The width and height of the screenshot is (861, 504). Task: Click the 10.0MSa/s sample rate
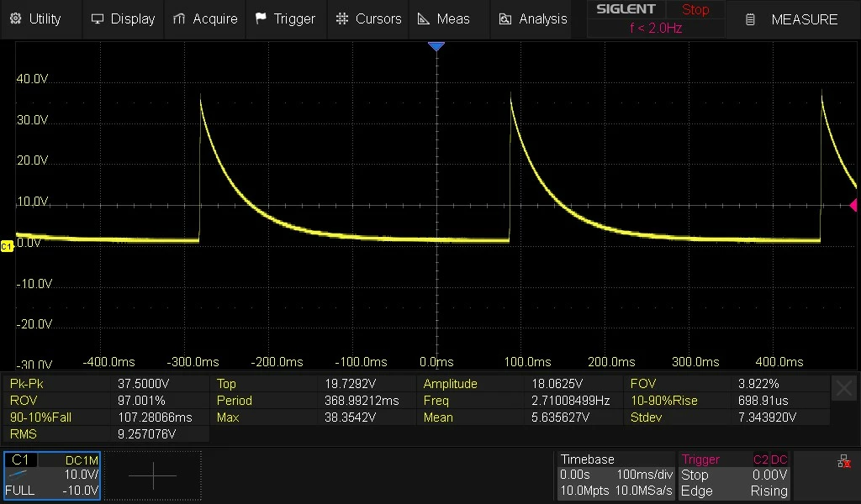643,491
